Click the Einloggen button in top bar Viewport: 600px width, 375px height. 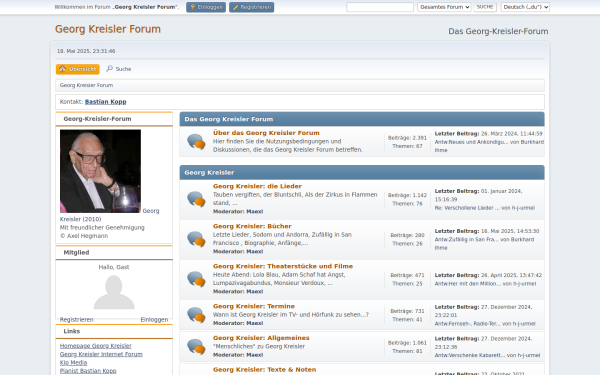pos(206,7)
